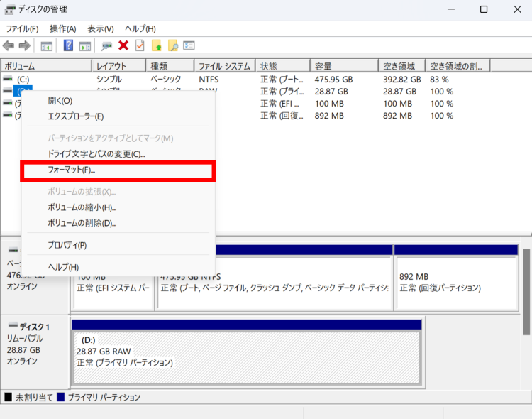Click the ベーシック type cell of C: row

tap(165, 80)
